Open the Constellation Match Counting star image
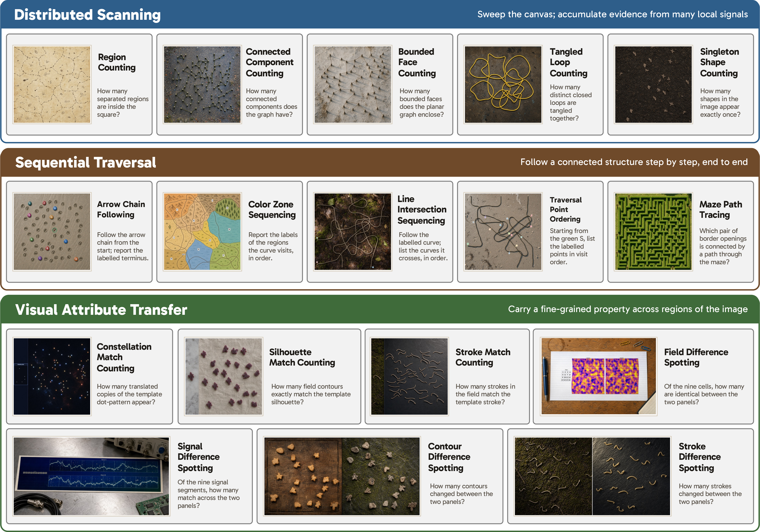Viewport: 760px width, 532px height. tap(52, 377)
